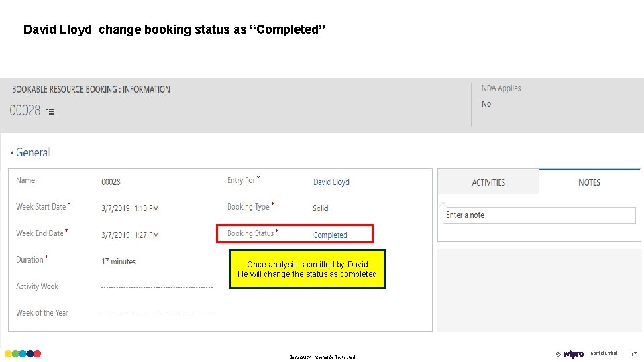This screenshot has width=644, height=362.
Task: Open the General section heading
Action: click(33, 152)
